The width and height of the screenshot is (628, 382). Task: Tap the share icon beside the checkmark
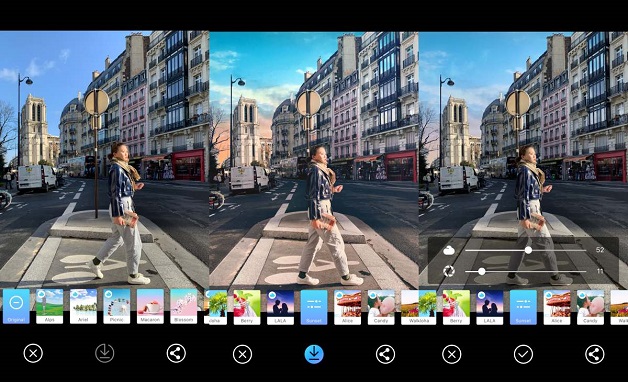coord(595,354)
